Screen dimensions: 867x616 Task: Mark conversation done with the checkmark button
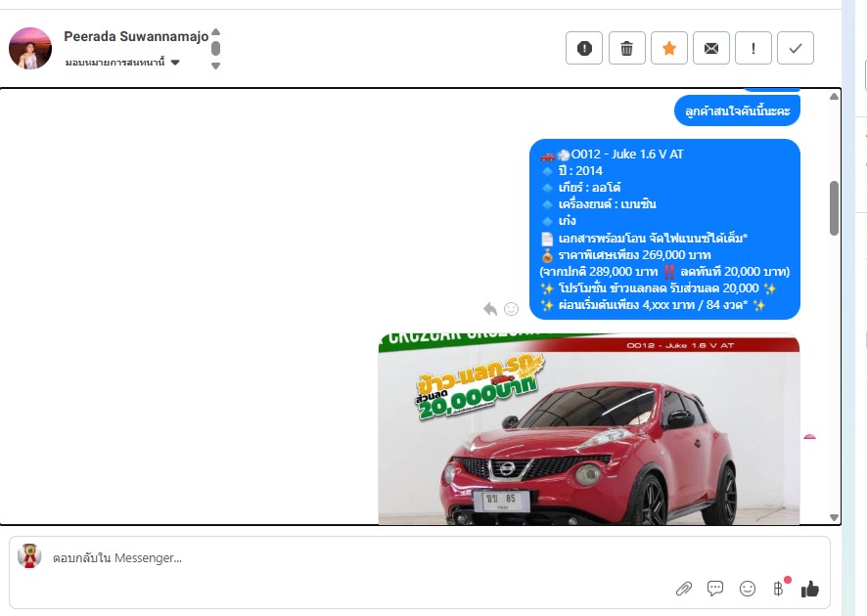[796, 48]
